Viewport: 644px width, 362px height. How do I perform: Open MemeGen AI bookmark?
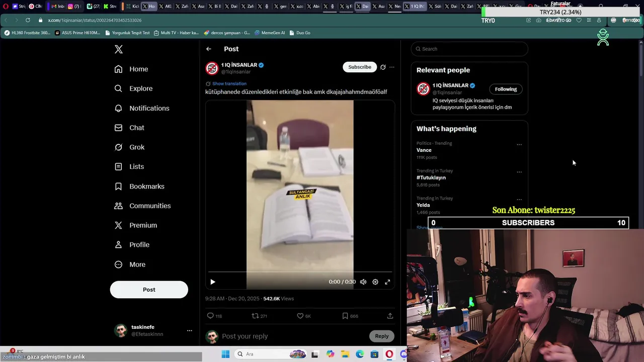click(270, 33)
